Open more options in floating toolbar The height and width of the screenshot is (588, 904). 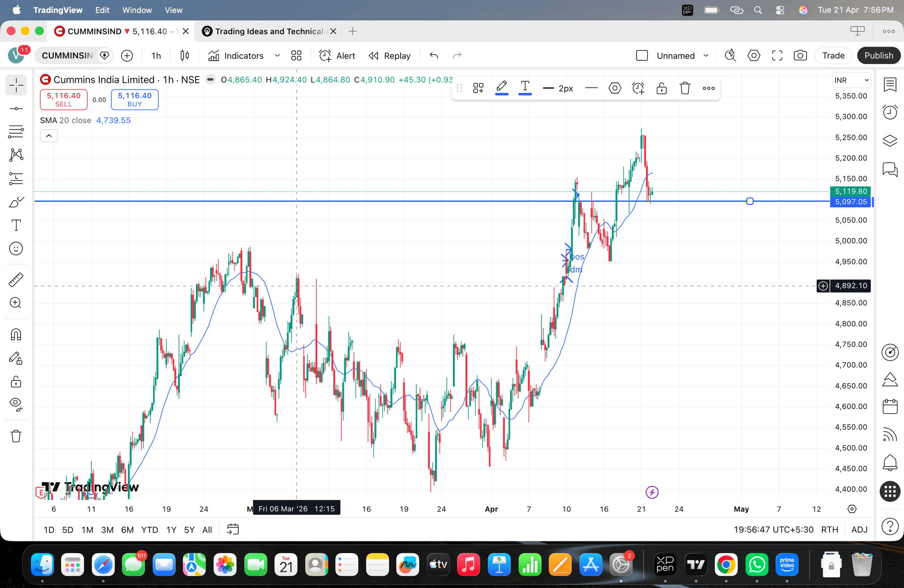pyautogui.click(x=709, y=88)
